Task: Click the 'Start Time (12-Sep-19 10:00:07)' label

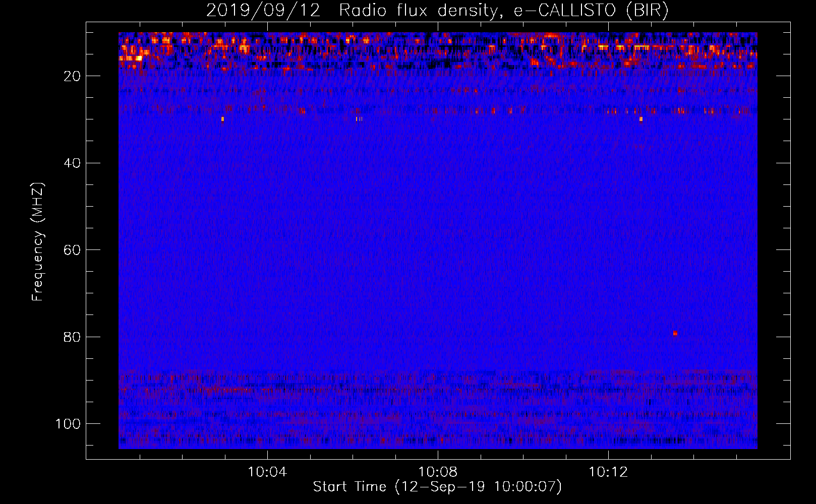Action: tap(437, 487)
